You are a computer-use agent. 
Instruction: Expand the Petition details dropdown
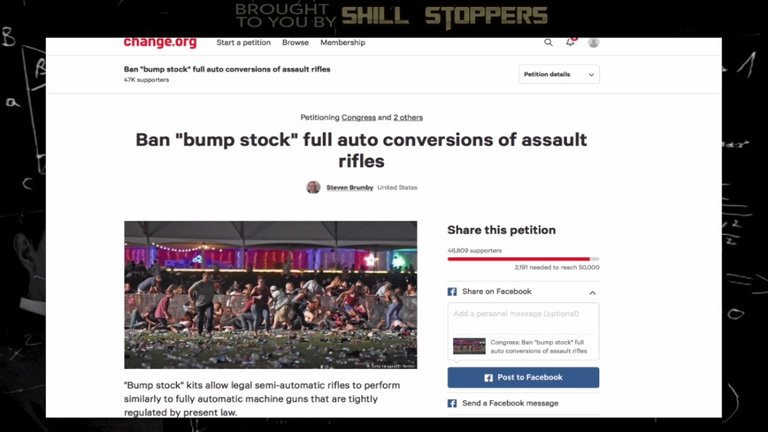[x=559, y=74]
